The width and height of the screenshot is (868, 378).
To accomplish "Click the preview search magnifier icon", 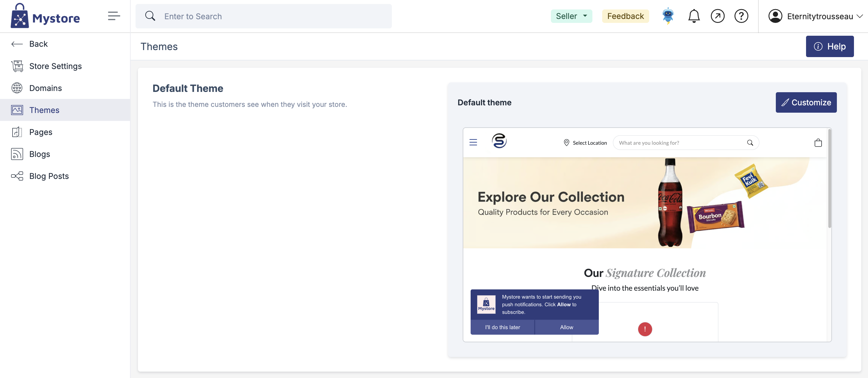I will pos(750,143).
